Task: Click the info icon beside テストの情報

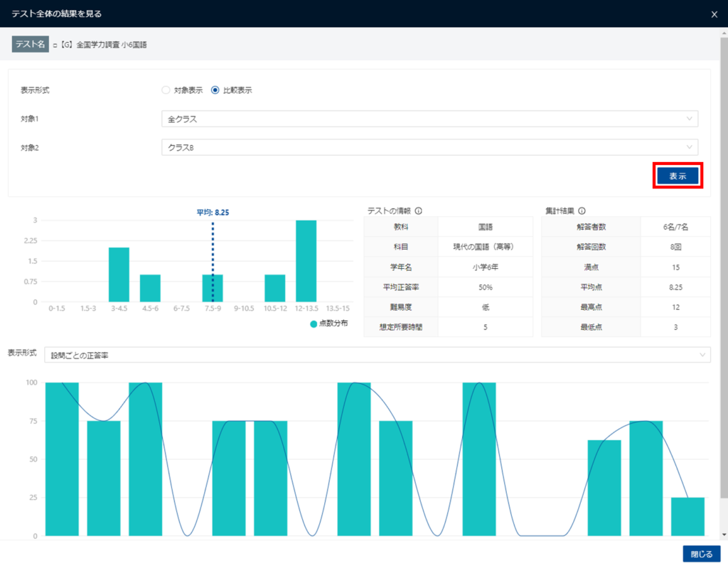Action: 418,210
